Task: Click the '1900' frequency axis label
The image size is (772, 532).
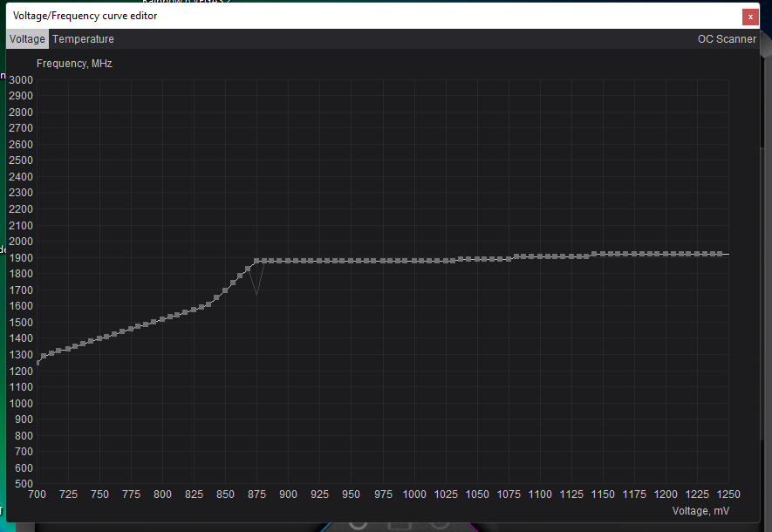Action: click(21, 258)
